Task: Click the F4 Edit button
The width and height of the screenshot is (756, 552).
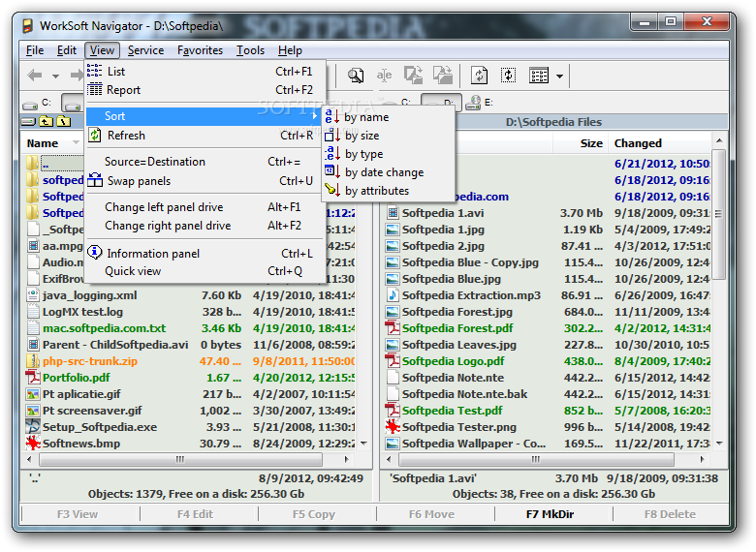Action: tap(195, 514)
